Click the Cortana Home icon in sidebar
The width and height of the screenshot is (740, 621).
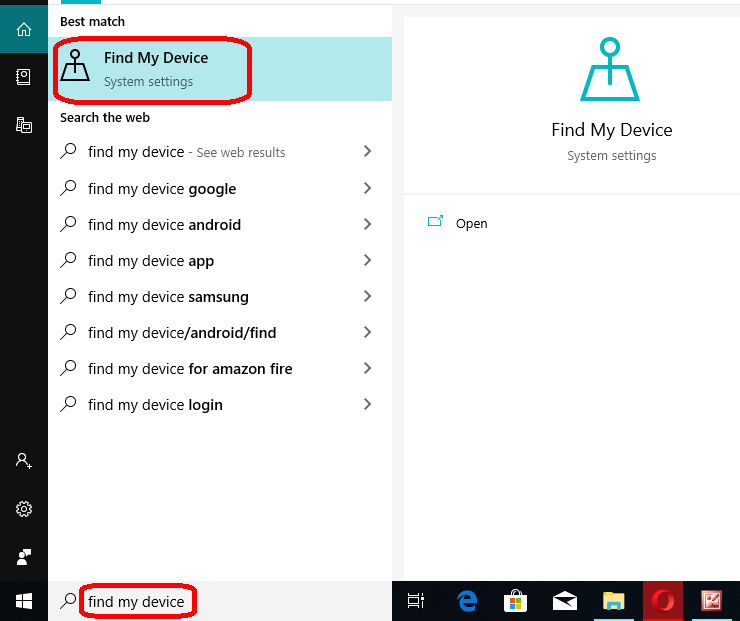(x=24, y=29)
